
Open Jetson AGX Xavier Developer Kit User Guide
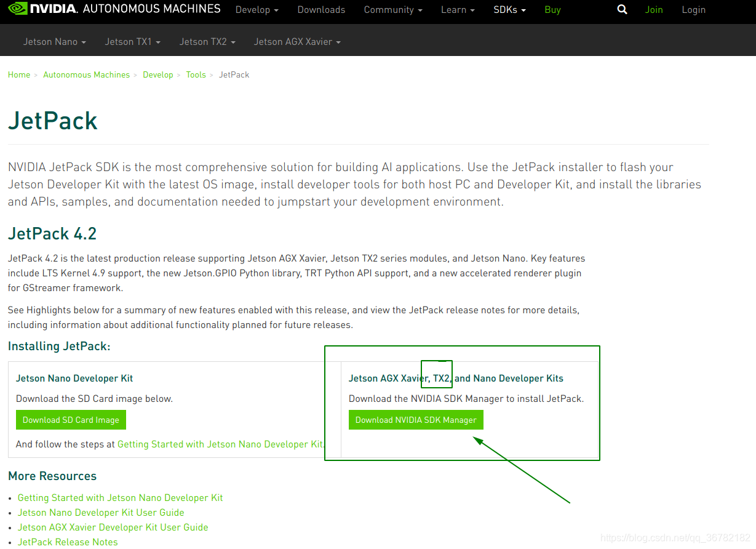click(113, 527)
